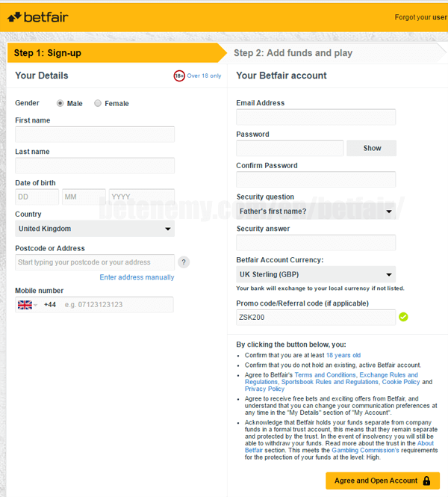Click the lock icon on Agree button

pyautogui.click(x=426, y=481)
